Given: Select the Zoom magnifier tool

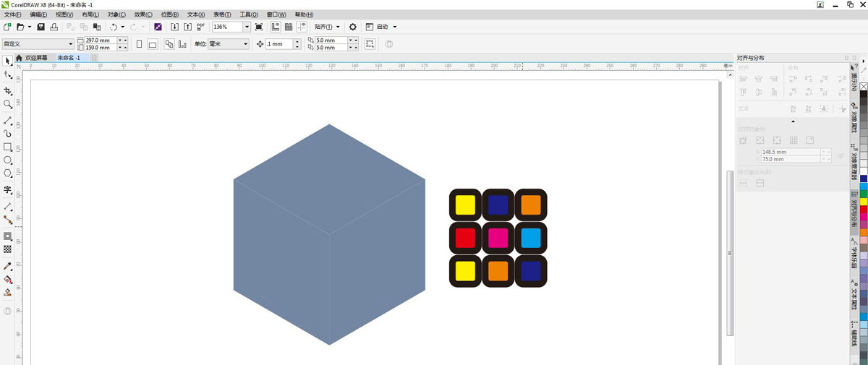Looking at the screenshot, I should tap(8, 105).
